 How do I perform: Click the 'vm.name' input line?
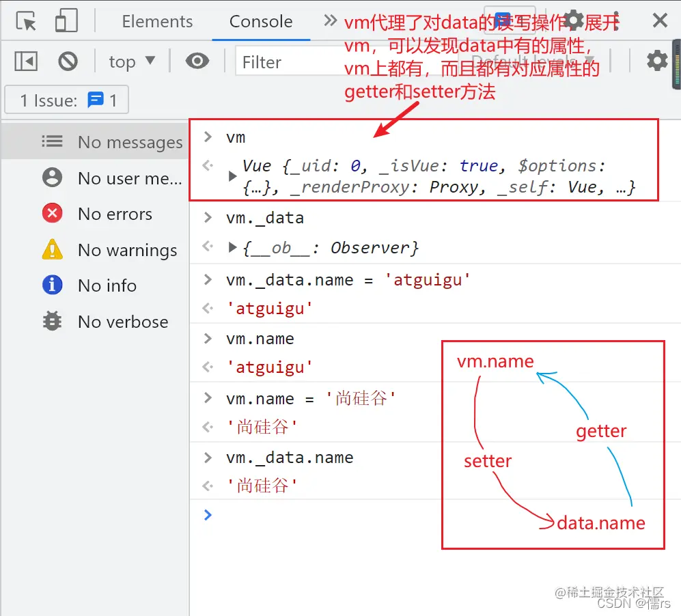[260, 339]
